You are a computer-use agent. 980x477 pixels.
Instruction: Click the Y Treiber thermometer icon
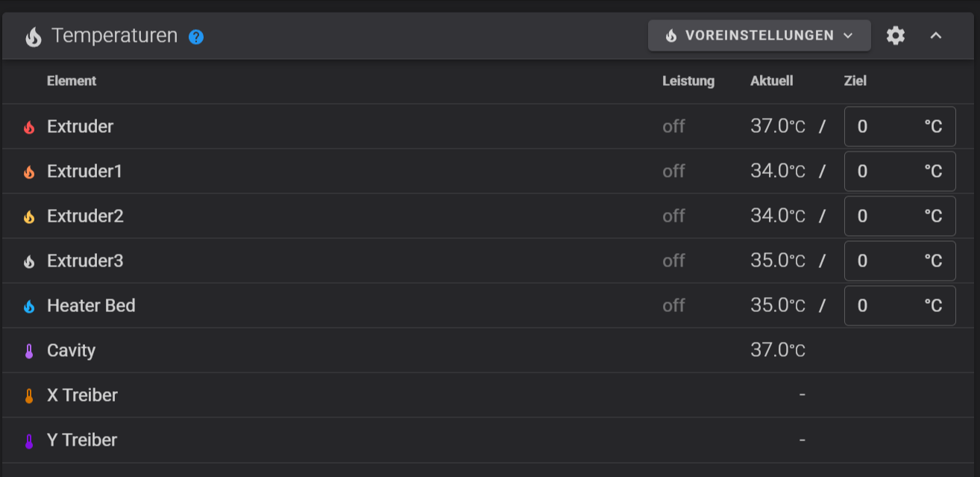(x=29, y=440)
